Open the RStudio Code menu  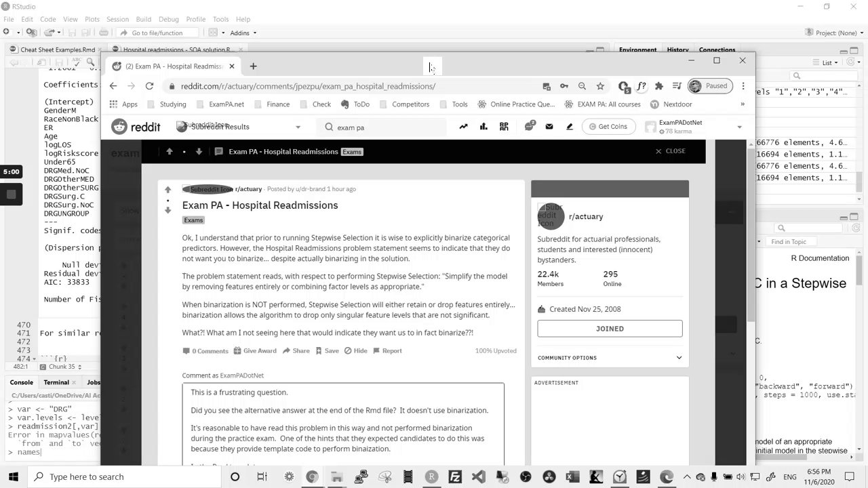click(x=47, y=19)
